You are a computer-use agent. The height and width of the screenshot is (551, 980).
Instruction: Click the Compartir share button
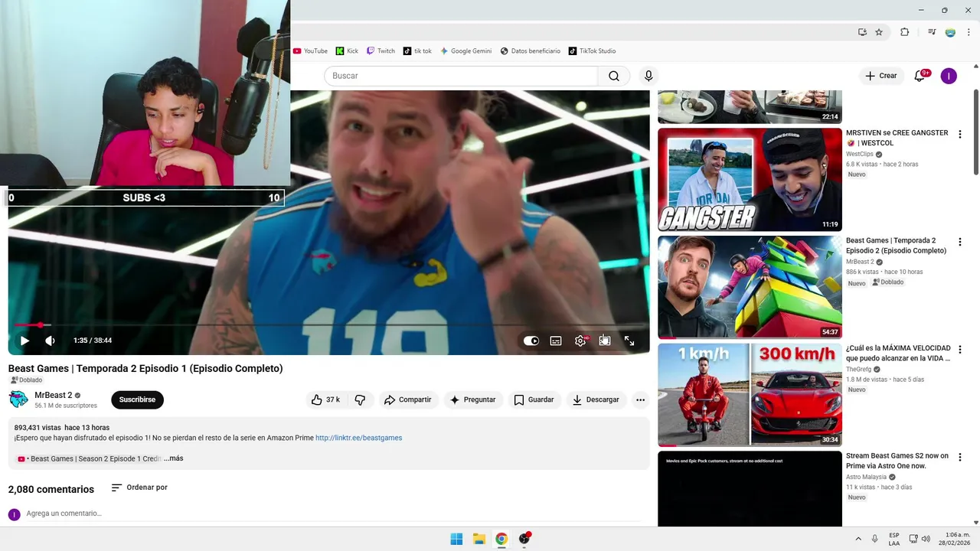click(x=408, y=399)
